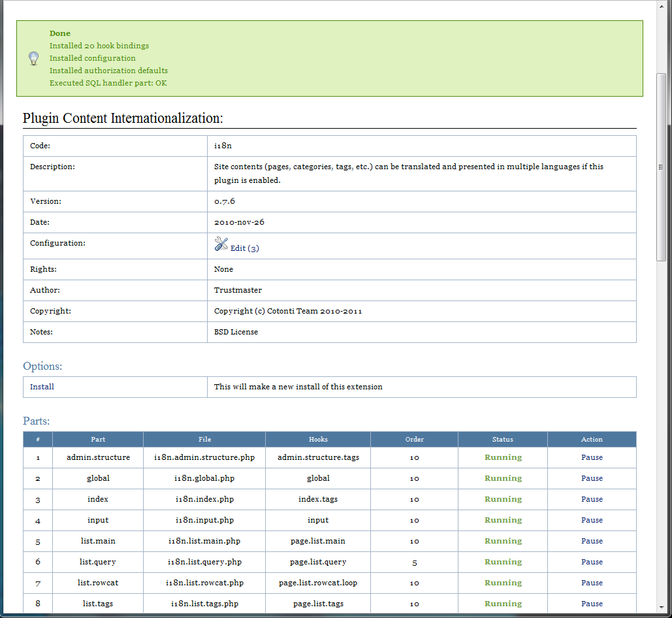Pause the admin.structure part
This screenshot has width=672, height=618.
(592, 457)
